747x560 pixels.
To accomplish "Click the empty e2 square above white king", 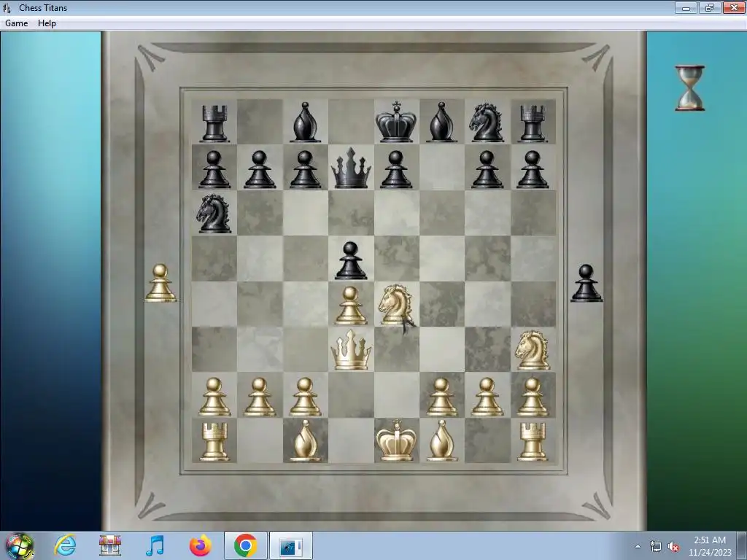I will coord(396,394).
